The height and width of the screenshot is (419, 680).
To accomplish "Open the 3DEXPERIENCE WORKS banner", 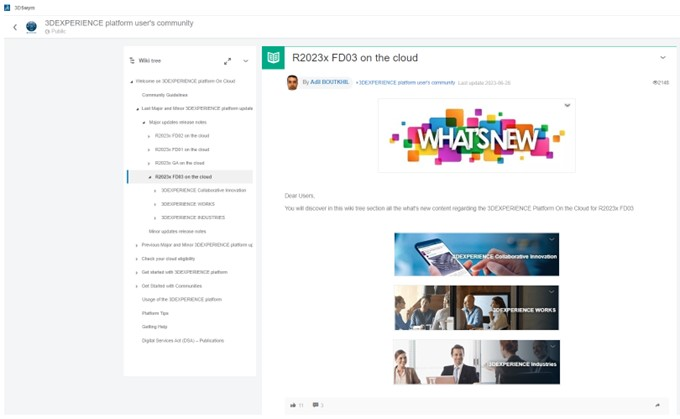I will click(x=476, y=308).
